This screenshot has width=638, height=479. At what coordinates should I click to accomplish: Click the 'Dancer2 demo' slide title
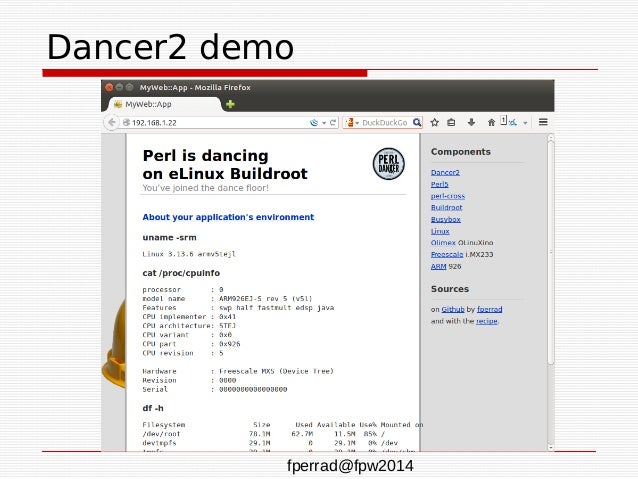(170, 47)
